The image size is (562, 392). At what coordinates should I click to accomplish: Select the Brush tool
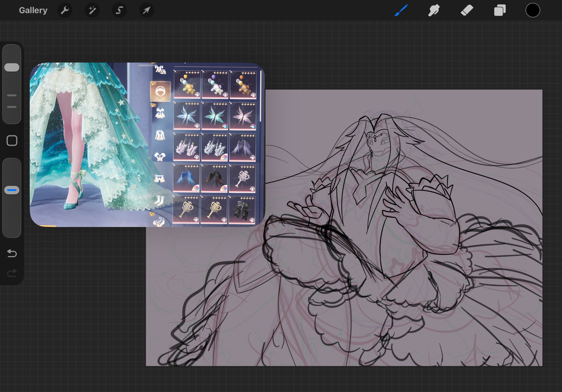pos(401,10)
